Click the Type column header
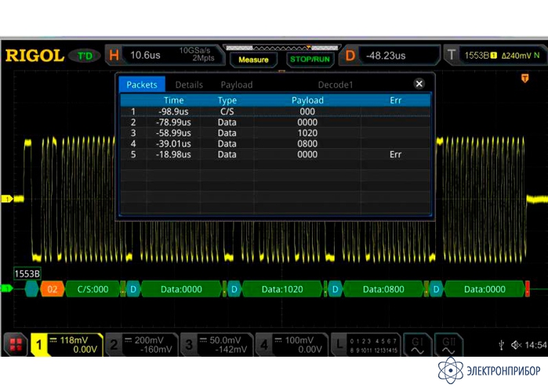 point(227,100)
